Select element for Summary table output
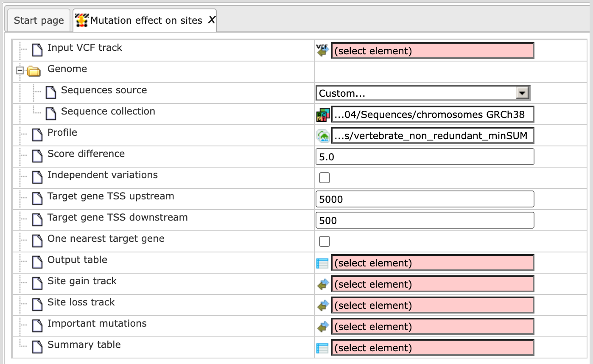This screenshot has height=364, width=593. 432,348
